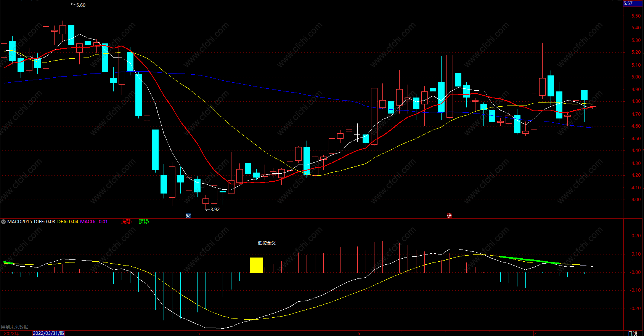The width and height of the screenshot is (644, 336).
Task: Click the 0.10 MACD axis label
Action: [636, 254]
